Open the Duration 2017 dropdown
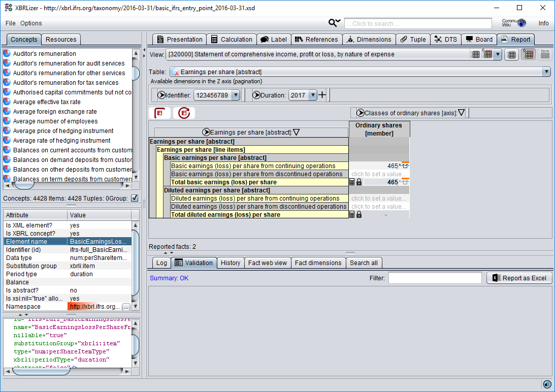The image size is (555, 392). coord(312,95)
